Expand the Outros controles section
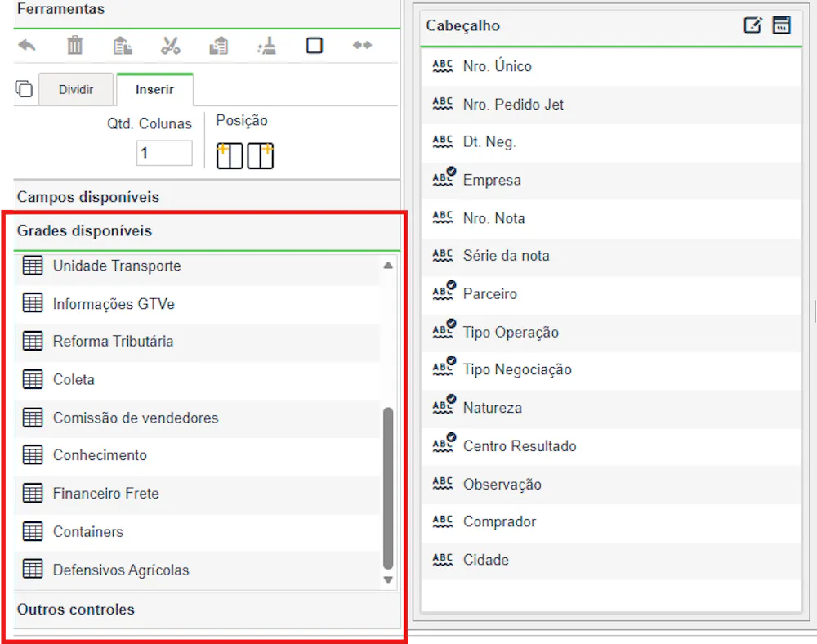 click(207, 609)
